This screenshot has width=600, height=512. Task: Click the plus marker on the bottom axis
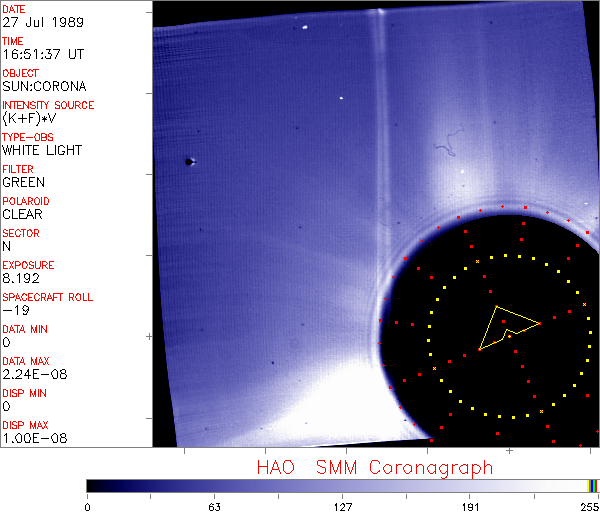point(509,451)
